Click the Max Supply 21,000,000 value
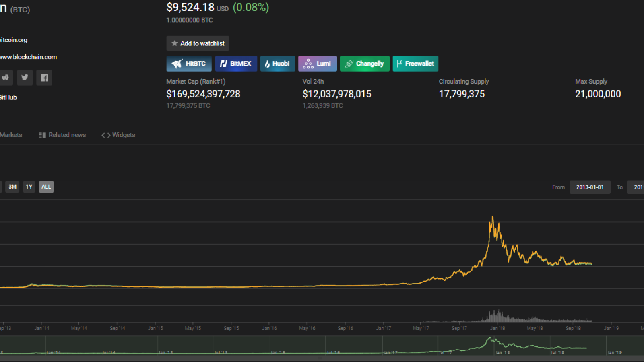 (x=598, y=94)
